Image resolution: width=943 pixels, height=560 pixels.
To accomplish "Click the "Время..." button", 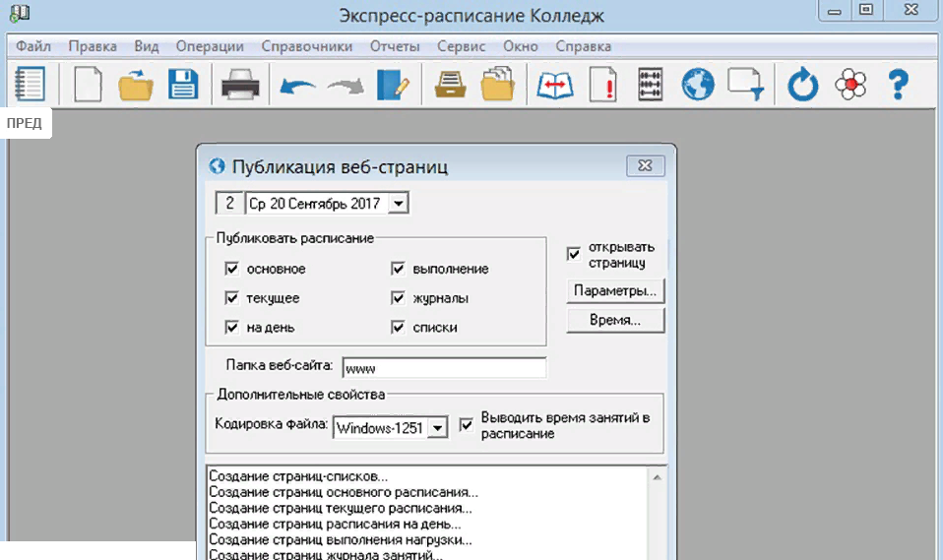I will click(x=615, y=320).
